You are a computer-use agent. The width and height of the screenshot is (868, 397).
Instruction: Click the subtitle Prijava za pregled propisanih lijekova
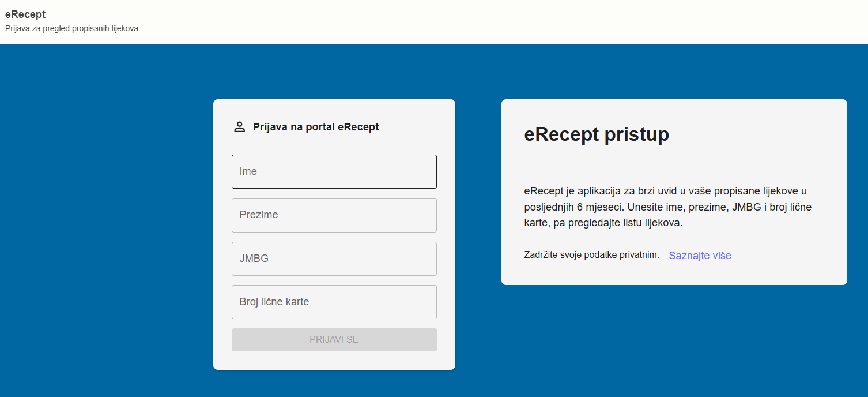click(x=71, y=28)
